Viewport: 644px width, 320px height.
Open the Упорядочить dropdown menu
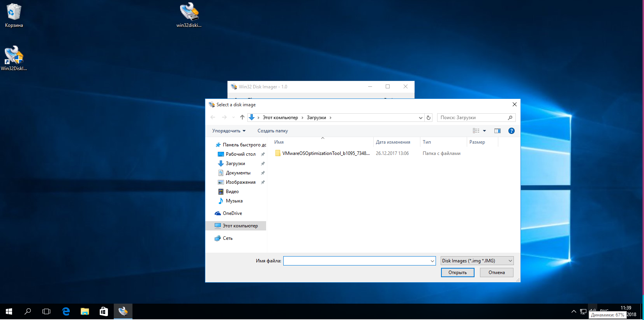229,131
